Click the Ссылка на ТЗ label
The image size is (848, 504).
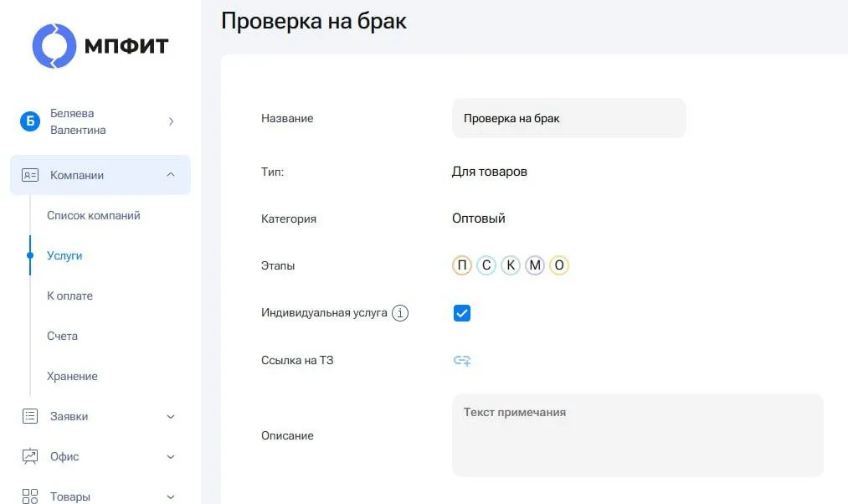297,360
